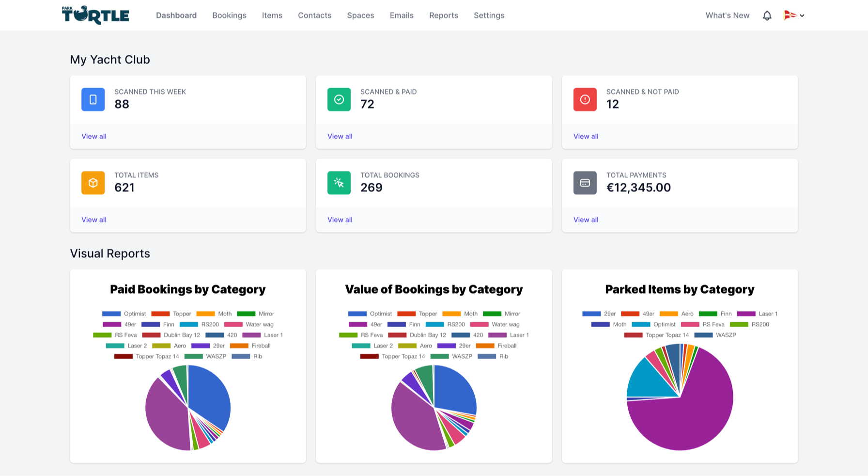Click the blue Scanned This Week phone icon
The image size is (868, 476).
click(x=93, y=99)
